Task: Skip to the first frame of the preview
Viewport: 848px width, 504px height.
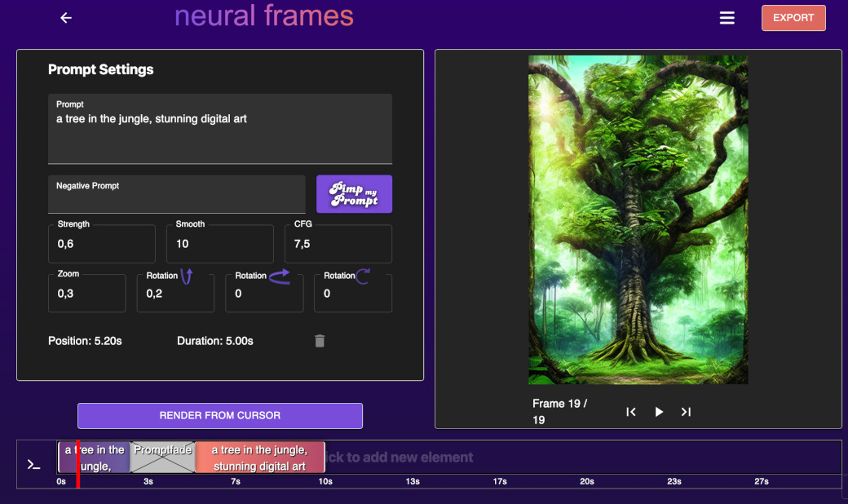Action: (631, 412)
